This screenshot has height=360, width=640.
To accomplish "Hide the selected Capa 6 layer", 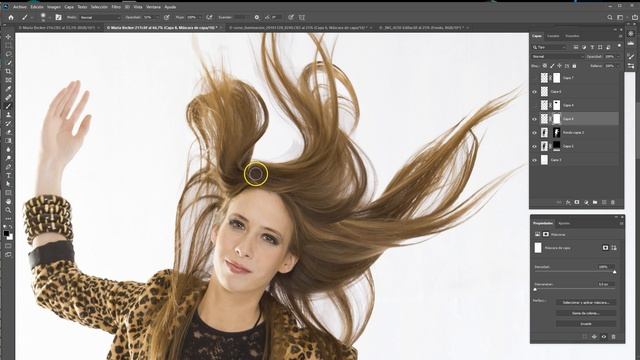I will pyautogui.click(x=534, y=119).
